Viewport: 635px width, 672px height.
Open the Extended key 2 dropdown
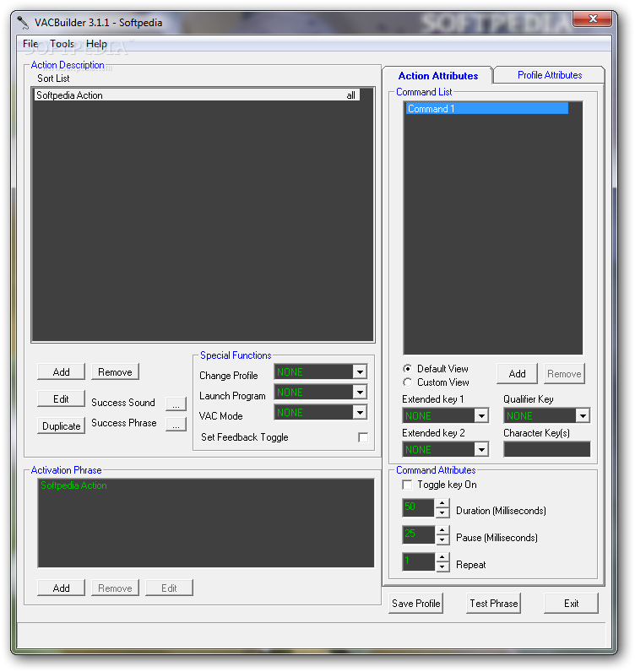pyautogui.click(x=481, y=449)
